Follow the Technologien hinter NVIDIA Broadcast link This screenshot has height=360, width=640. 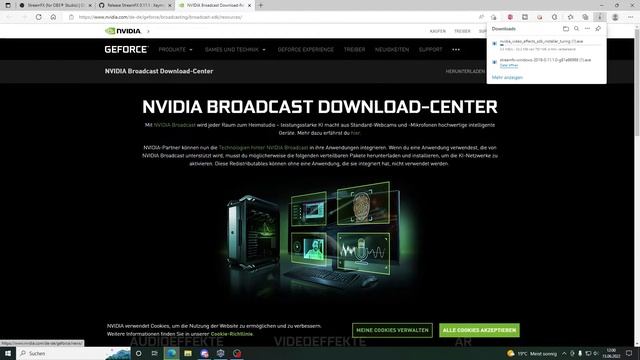point(263,147)
